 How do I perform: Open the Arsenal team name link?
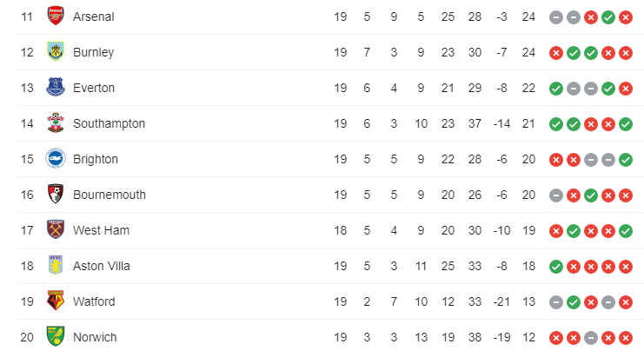94,17
